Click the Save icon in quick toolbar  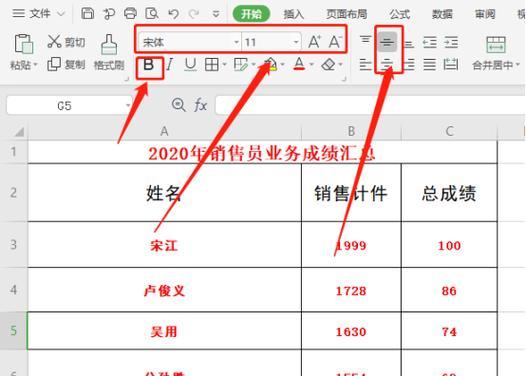pos(88,14)
